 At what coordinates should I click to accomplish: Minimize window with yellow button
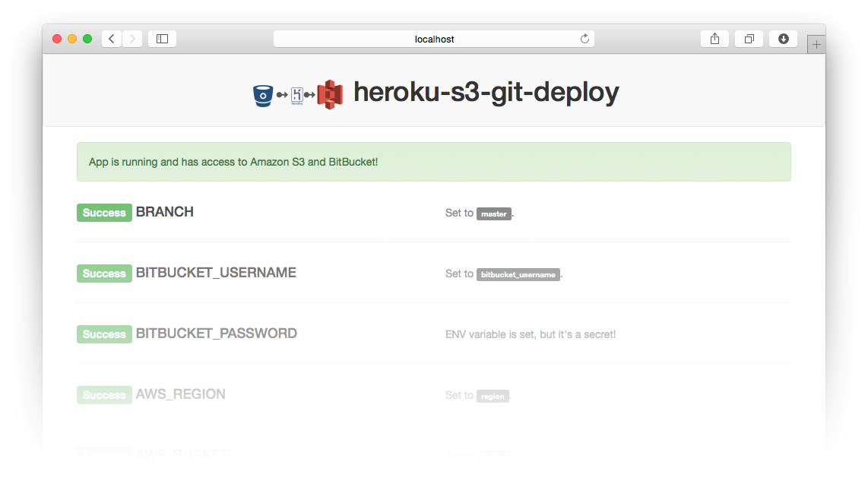point(72,39)
